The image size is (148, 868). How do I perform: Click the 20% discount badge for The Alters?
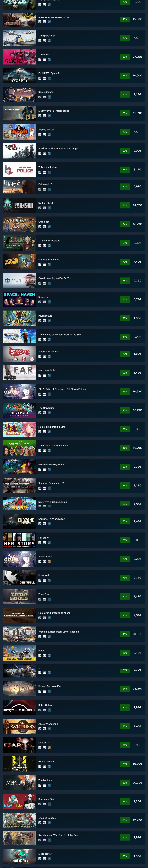click(x=125, y=57)
